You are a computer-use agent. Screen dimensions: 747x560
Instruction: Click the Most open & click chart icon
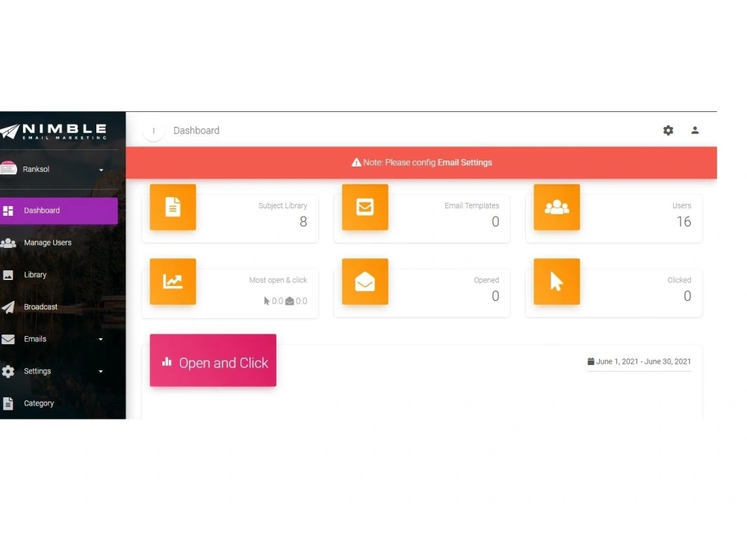point(173,281)
